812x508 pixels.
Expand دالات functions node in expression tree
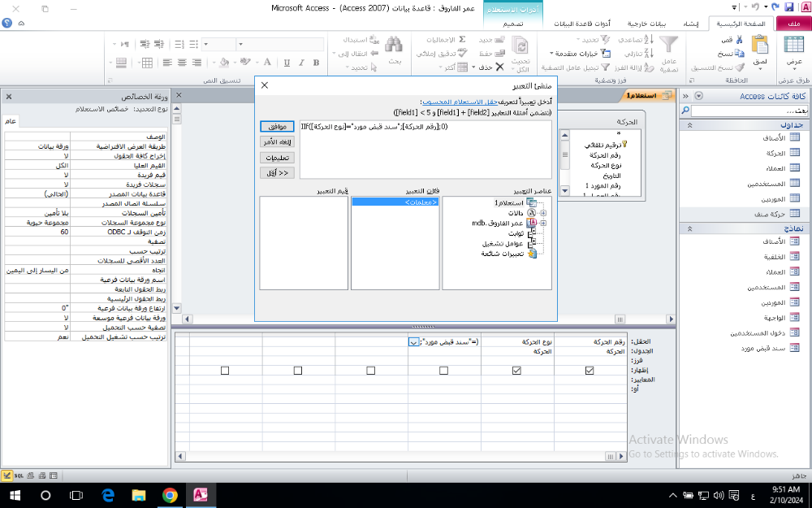point(542,213)
